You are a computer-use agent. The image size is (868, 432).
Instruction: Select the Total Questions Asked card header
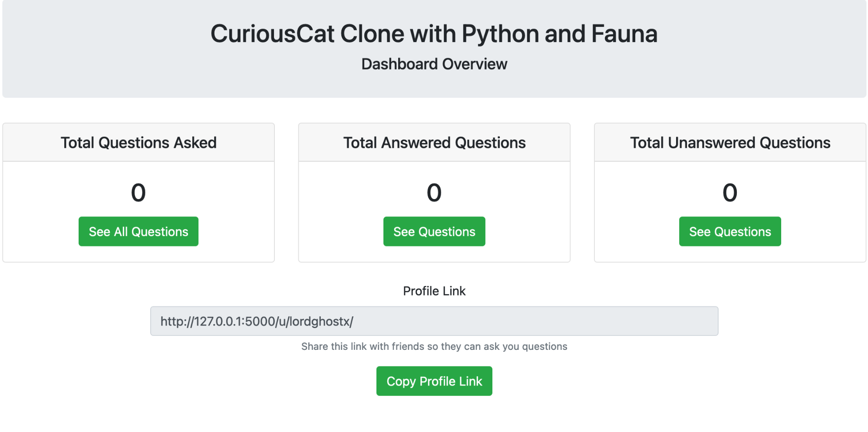click(138, 143)
